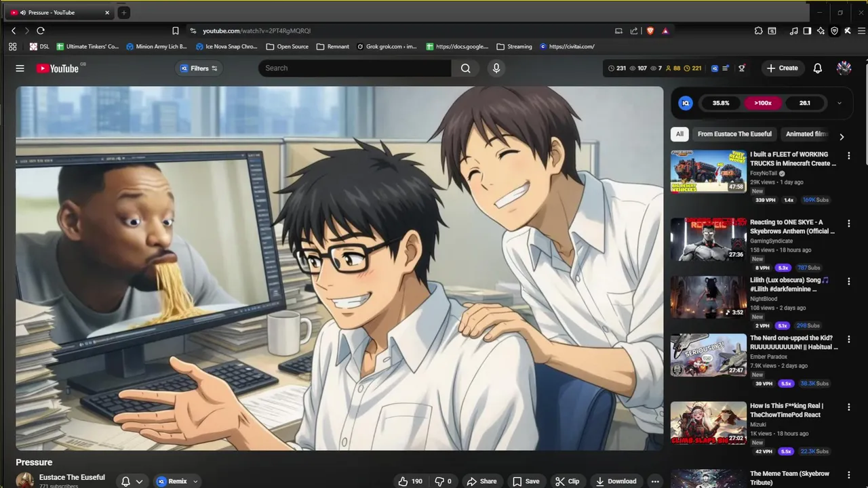This screenshot has width=868, height=488.
Task: Open the Streaming bookmarks folder
Action: 514,47
